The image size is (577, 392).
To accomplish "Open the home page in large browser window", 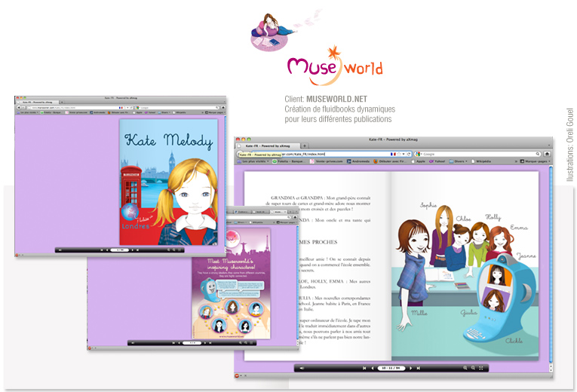I will tap(547, 154).
